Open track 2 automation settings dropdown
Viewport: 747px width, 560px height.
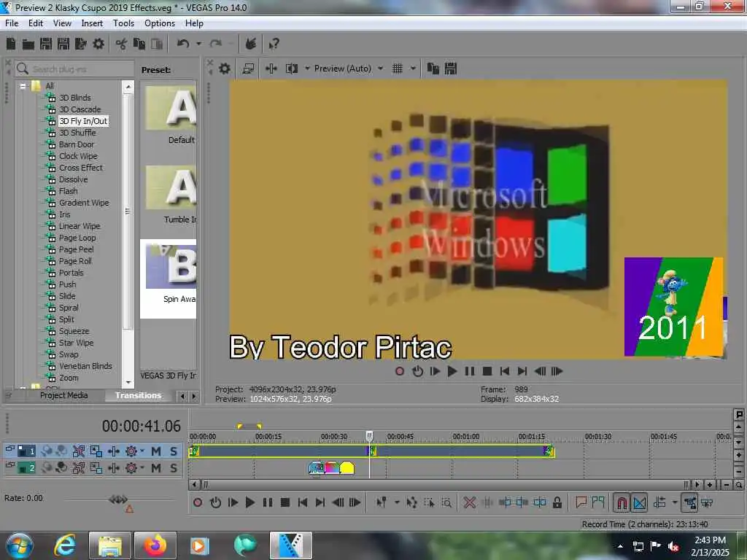142,467
